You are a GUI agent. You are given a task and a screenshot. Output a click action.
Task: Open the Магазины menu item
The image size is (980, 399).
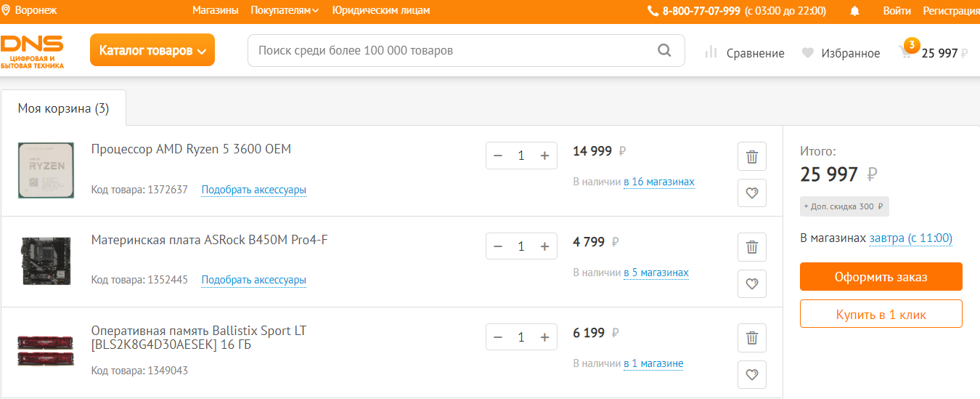point(215,11)
